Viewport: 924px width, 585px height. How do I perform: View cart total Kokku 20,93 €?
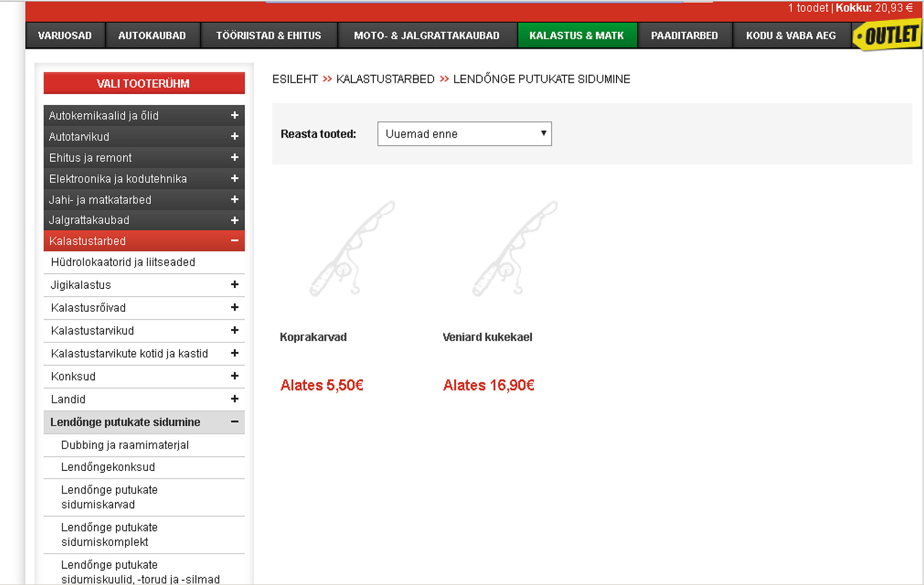(x=873, y=8)
